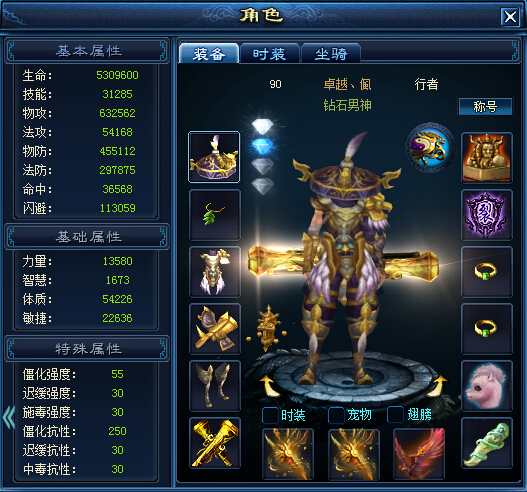Toggle the 翅膀 checkbox
527x492 pixels.
point(395,415)
